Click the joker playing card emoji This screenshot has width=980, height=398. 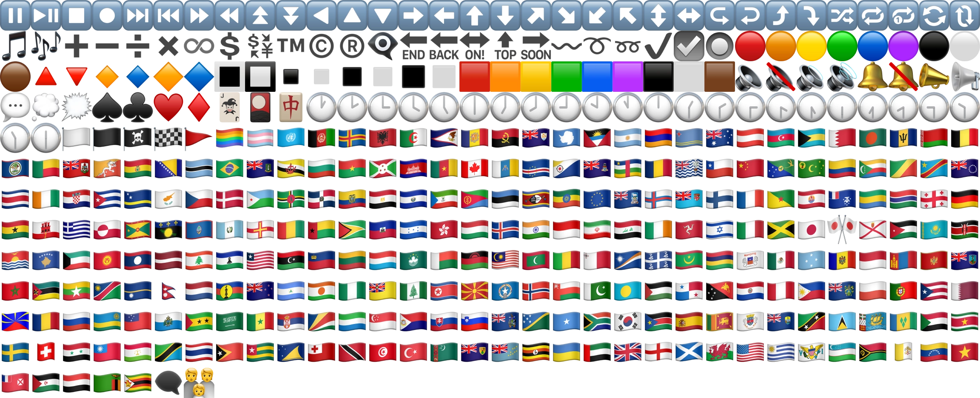point(230,107)
